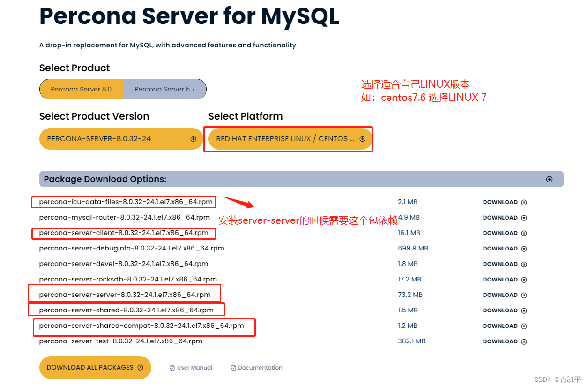Screen dimensions: 588x387
Task: Click the download icon beside percona-icu-data-files package
Action: tap(524, 202)
